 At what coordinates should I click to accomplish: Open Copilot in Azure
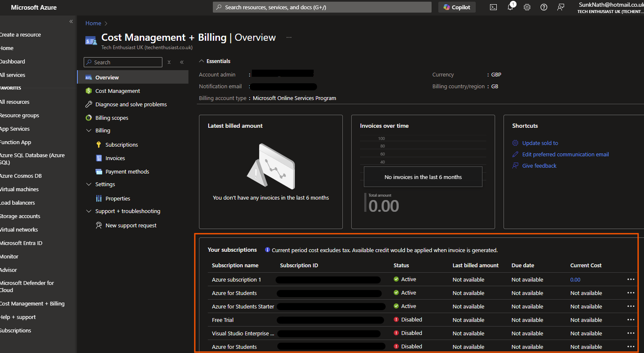456,7
